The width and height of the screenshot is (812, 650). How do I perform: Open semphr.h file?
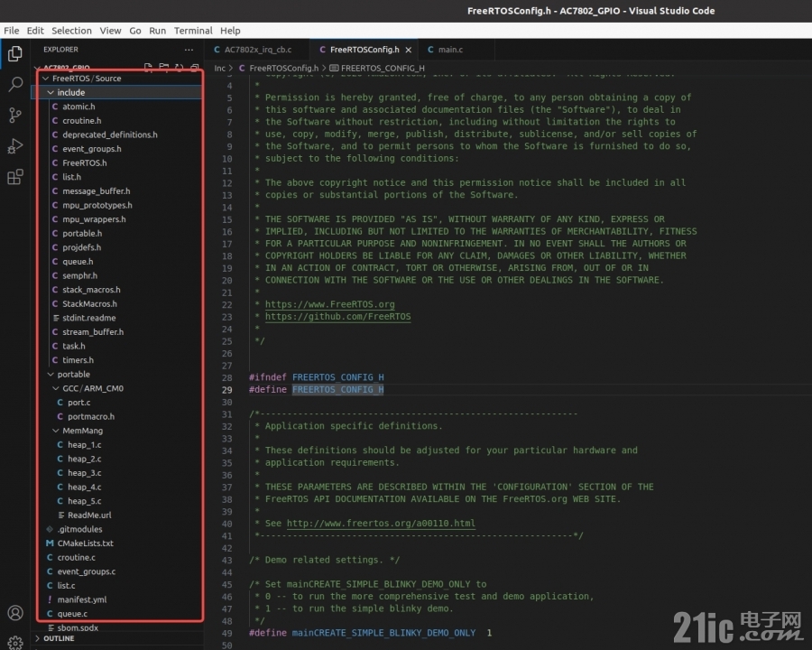point(79,275)
